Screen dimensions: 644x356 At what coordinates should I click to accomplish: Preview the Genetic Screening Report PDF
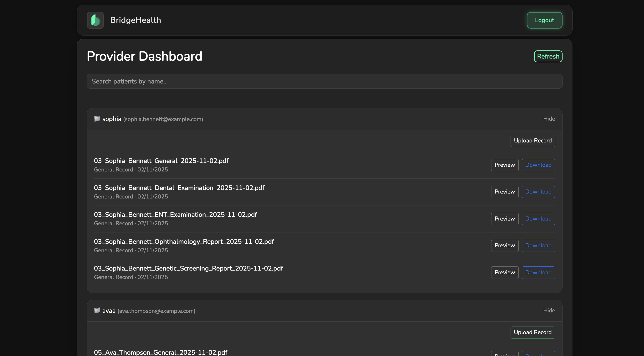click(504, 273)
